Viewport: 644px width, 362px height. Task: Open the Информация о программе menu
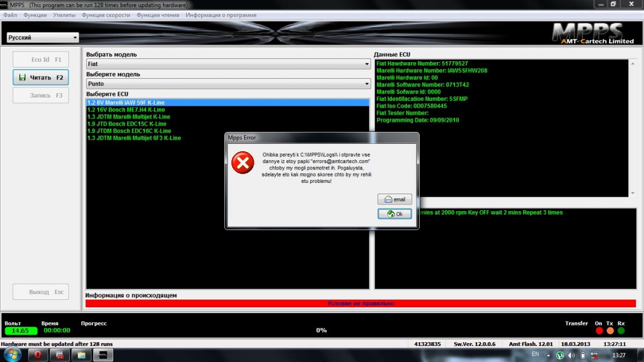click(x=221, y=15)
